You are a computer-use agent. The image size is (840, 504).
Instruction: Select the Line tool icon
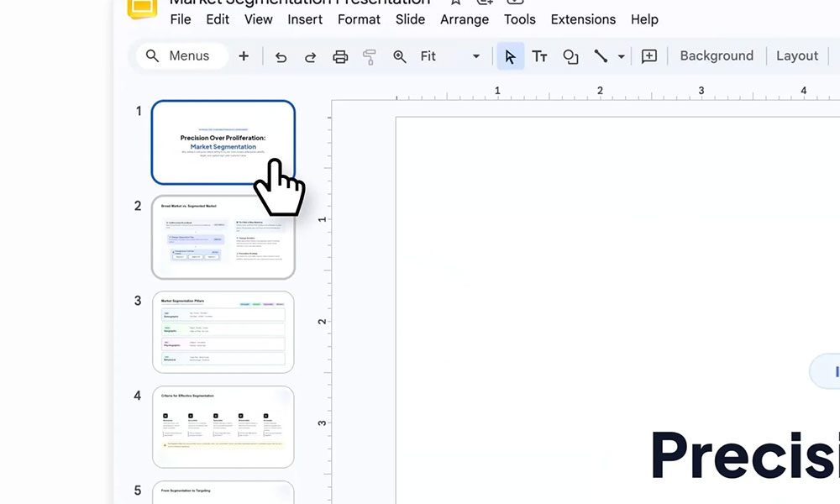[x=601, y=56]
